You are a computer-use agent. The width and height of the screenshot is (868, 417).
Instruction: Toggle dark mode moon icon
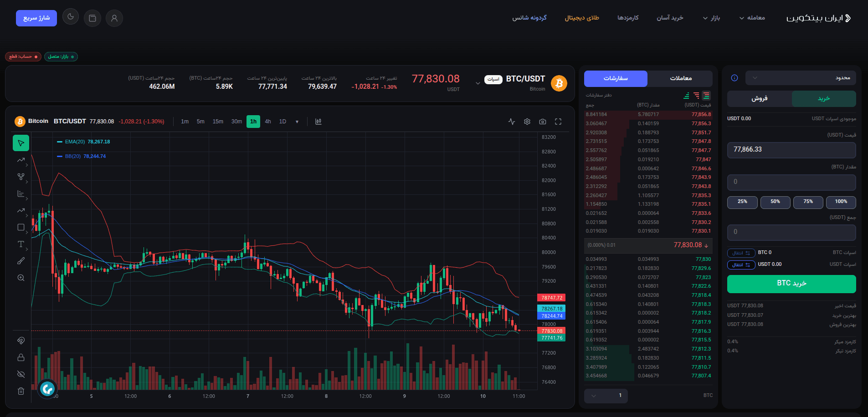click(71, 17)
